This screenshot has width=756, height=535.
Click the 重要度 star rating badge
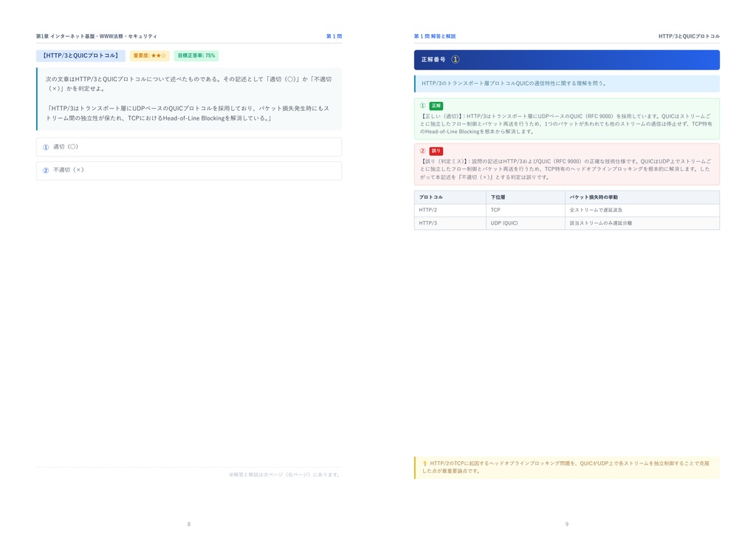click(149, 55)
